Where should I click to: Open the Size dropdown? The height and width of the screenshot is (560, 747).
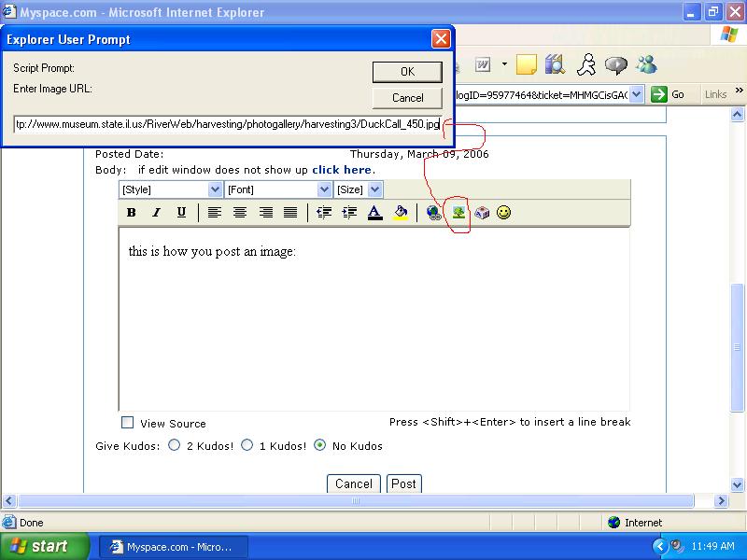click(375, 189)
